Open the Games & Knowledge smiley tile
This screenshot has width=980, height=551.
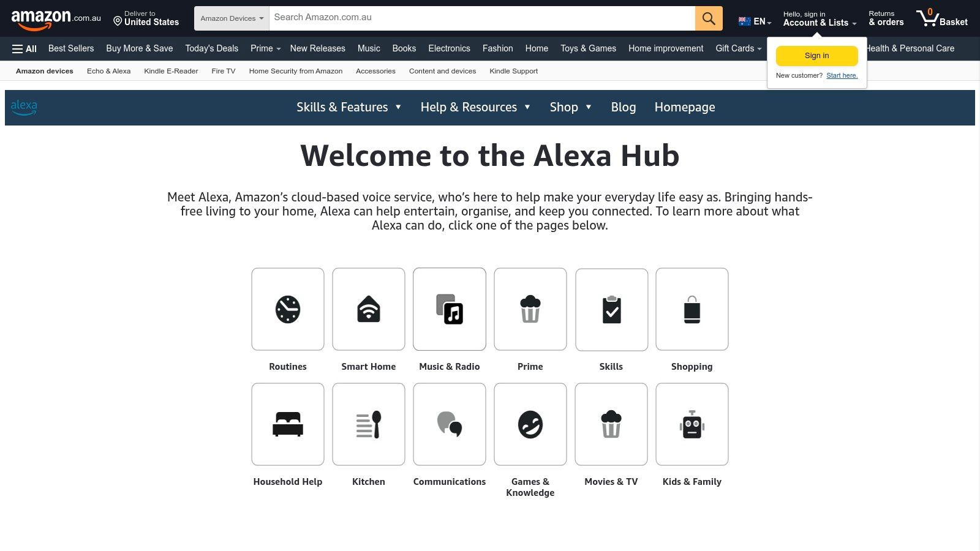tap(530, 424)
